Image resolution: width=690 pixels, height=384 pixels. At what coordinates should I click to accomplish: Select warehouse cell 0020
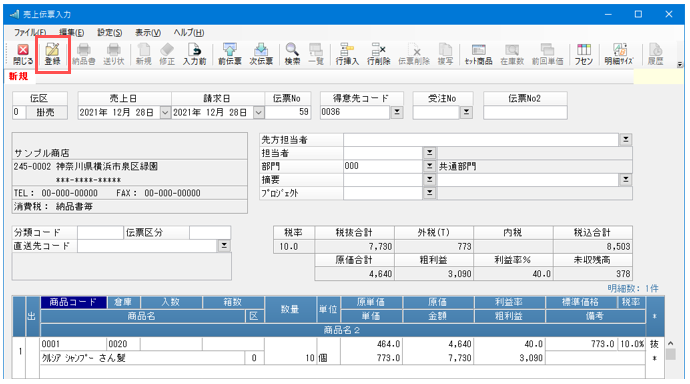pos(123,344)
